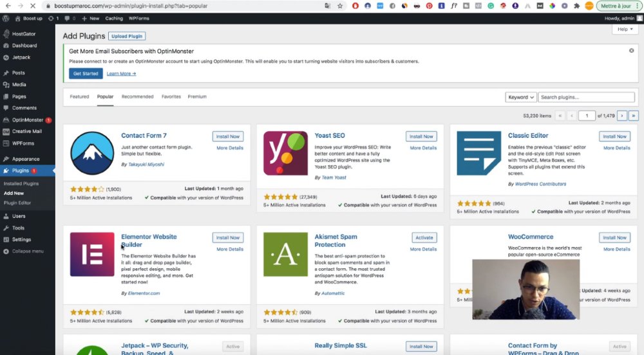644x355 pixels.
Task: Bookmark this page with star icon
Action: [339, 6]
